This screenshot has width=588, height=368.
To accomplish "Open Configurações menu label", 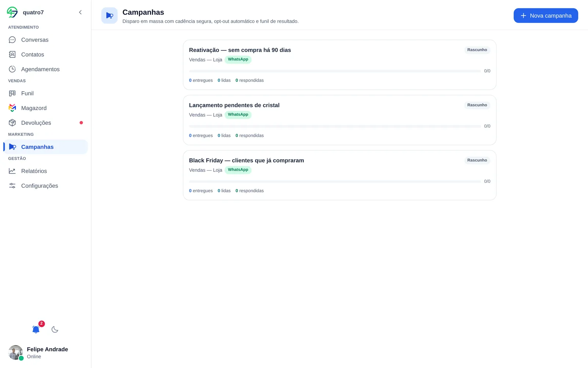I will click(40, 186).
